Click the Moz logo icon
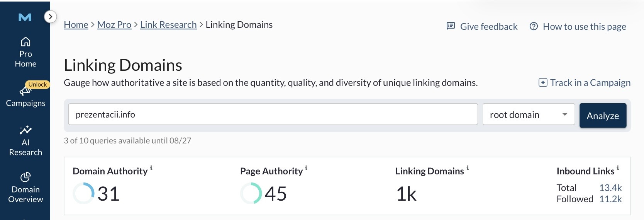This screenshot has height=220, width=644. [25, 17]
